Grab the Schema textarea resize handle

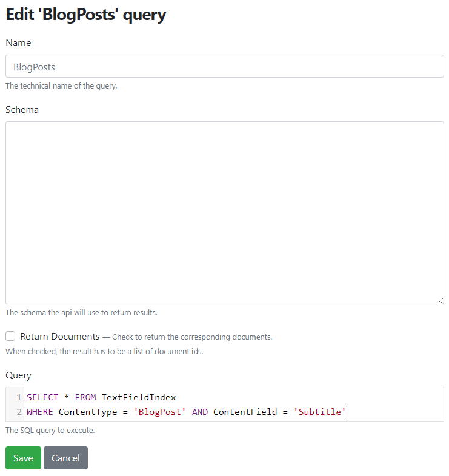pos(440,301)
